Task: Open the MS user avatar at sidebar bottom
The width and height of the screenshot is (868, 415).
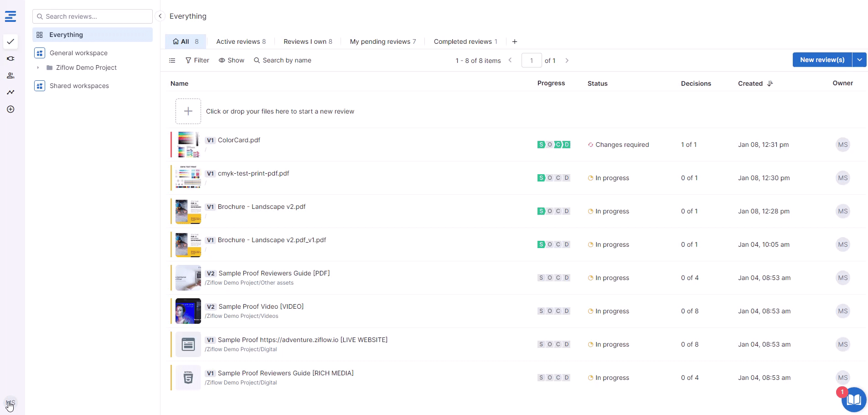Action: pyautogui.click(x=10, y=403)
